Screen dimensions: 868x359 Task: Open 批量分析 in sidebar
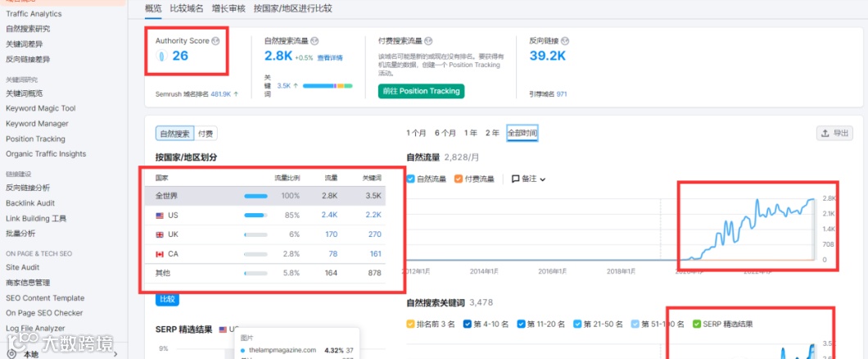20,234
